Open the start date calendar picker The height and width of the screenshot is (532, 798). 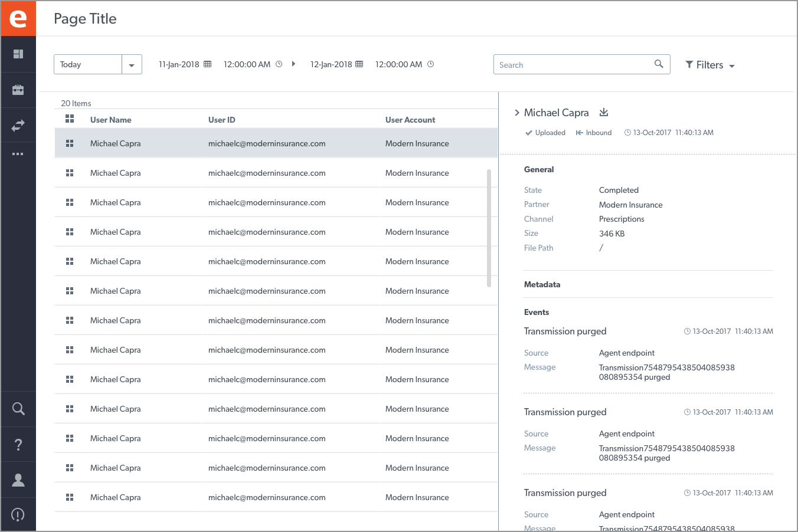(208, 64)
